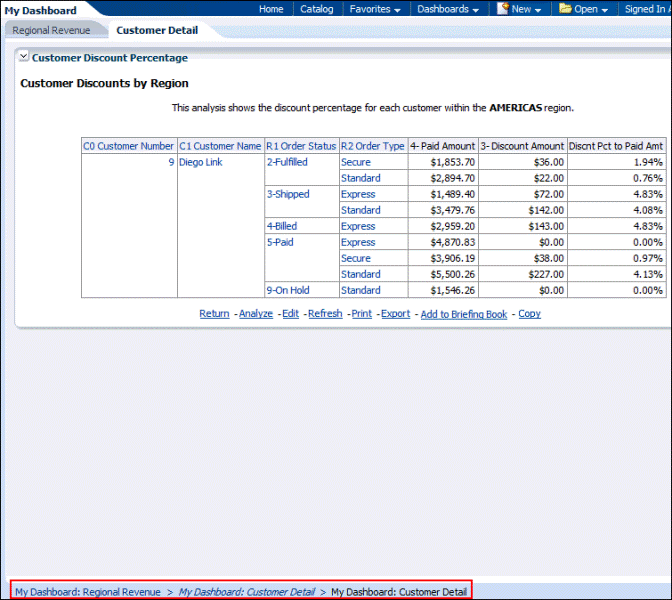Click Express in the 4-Billed row
Image resolution: width=672 pixels, height=600 pixels.
(x=358, y=226)
